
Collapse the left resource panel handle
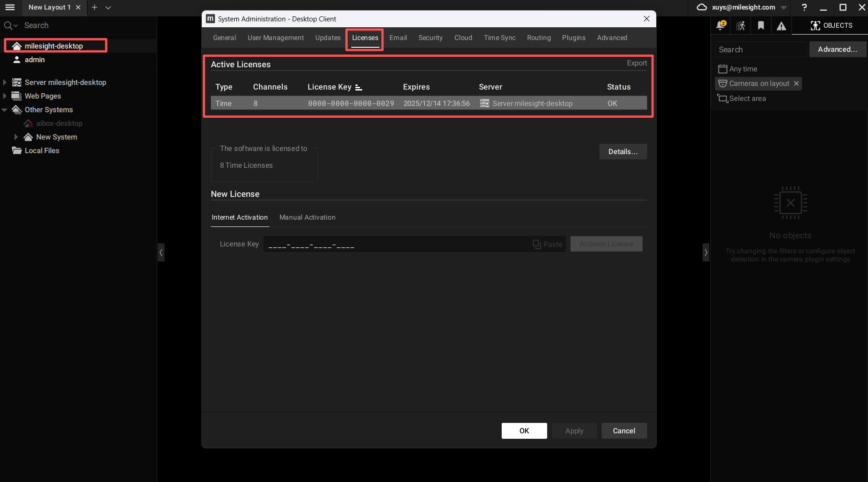coord(161,252)
